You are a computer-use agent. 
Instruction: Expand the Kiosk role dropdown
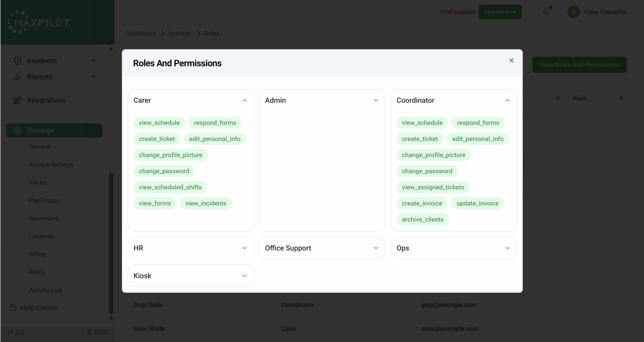point(244,276)
